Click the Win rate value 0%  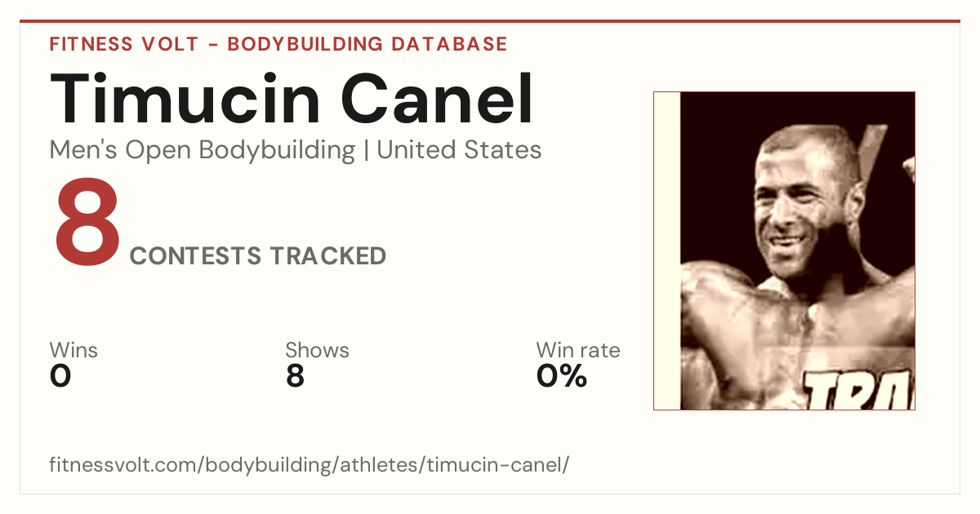(x=562, y=376)
